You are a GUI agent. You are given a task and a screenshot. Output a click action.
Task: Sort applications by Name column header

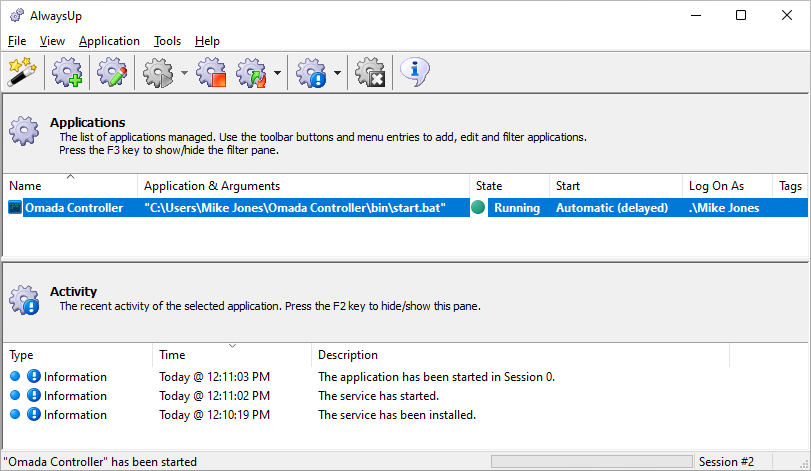pos(70,186)
